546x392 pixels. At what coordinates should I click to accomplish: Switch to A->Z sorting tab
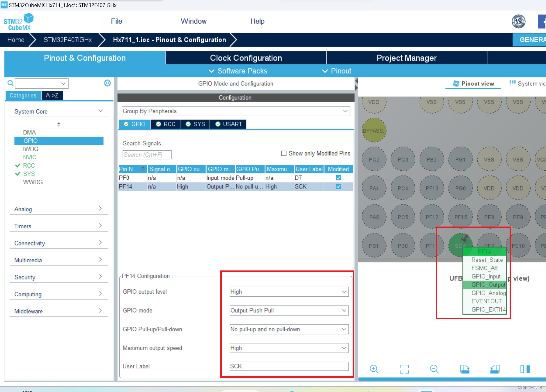click(52, 95)
